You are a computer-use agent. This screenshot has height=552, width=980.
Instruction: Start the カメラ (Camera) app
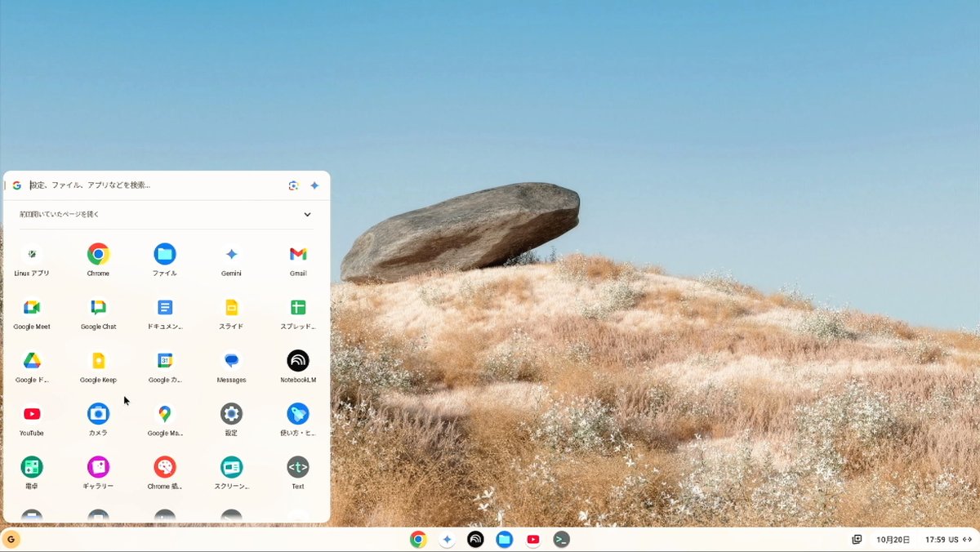pyautogui.click(x=98, y=412)
